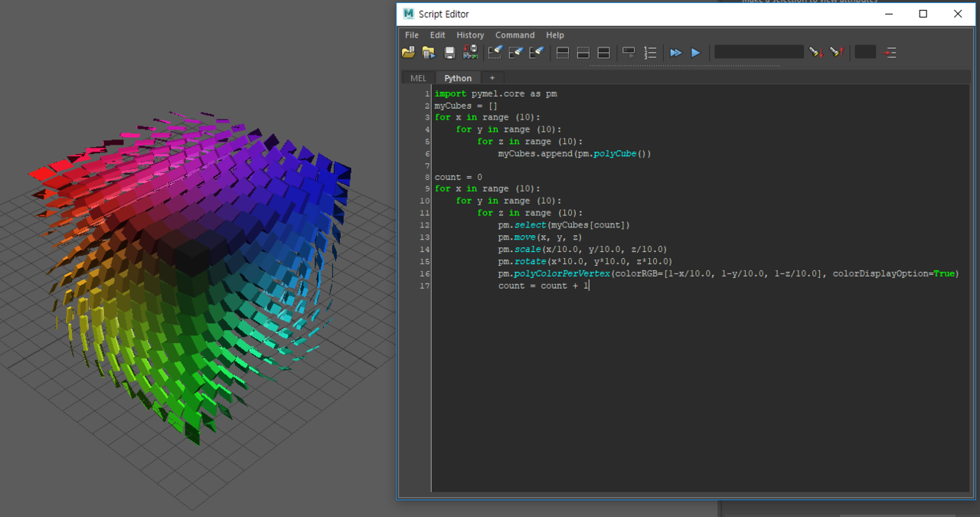Click the 'myCubes = []' line
The width and height of the screenshot is (980, 517).
pyautogui.click(x=466, y=106)
